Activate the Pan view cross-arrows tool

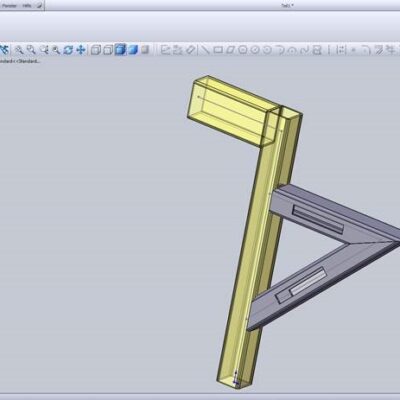coord(80,50)
